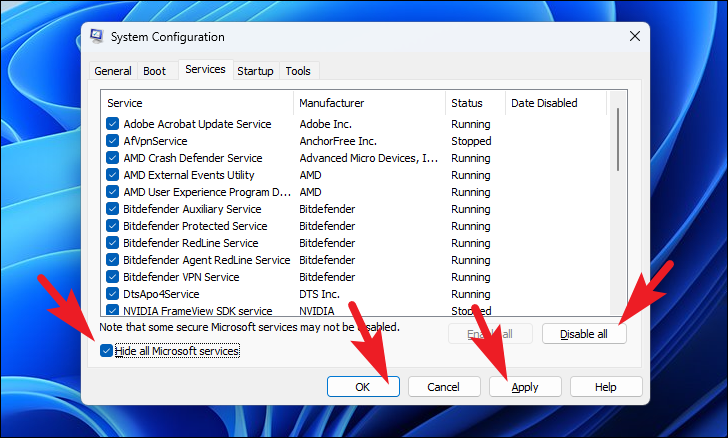Toggle Bitdefender VPN Service checkbox

click(112, 277)
